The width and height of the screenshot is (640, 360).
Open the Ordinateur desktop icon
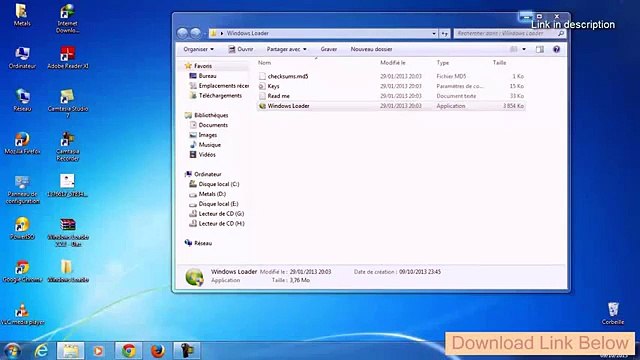click(22, 58)
